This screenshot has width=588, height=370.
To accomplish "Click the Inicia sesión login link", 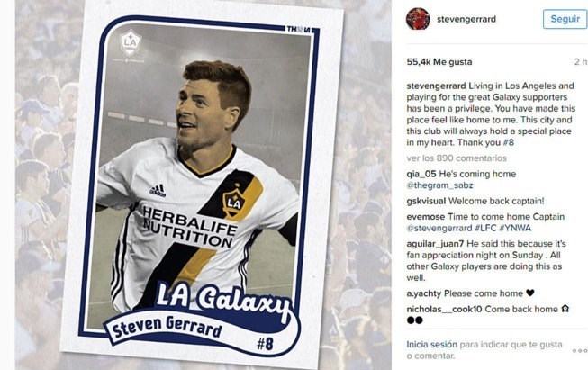I will coord(431,345).
